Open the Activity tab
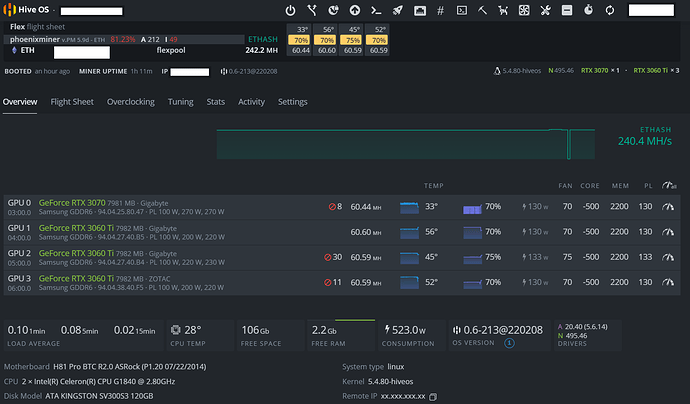The height and width of the screenshot is (404, 690). tap(251, 102)
